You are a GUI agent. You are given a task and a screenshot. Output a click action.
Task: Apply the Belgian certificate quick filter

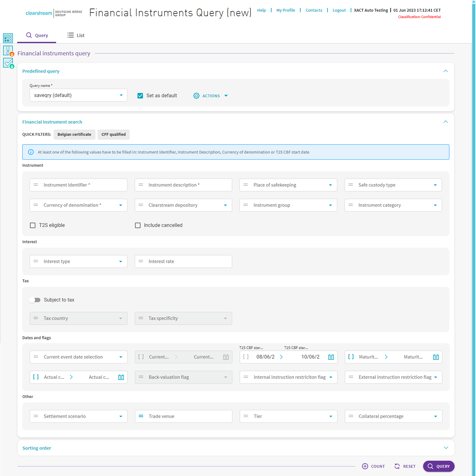[x=74, y=134]
